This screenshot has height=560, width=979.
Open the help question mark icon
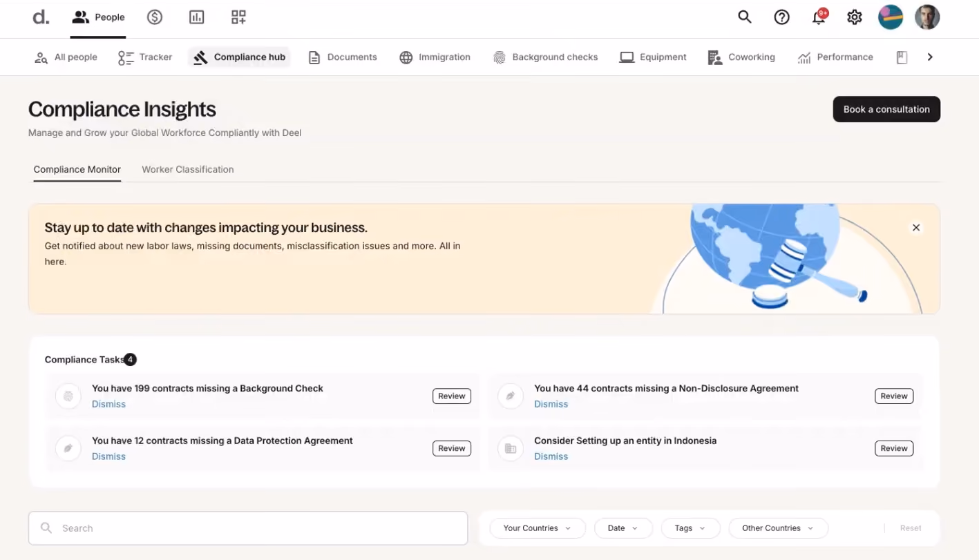tap(781, 17)
